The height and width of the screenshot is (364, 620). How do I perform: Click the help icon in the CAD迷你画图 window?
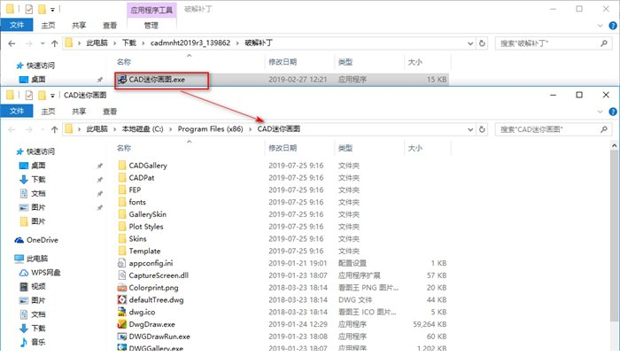[613, 112]
